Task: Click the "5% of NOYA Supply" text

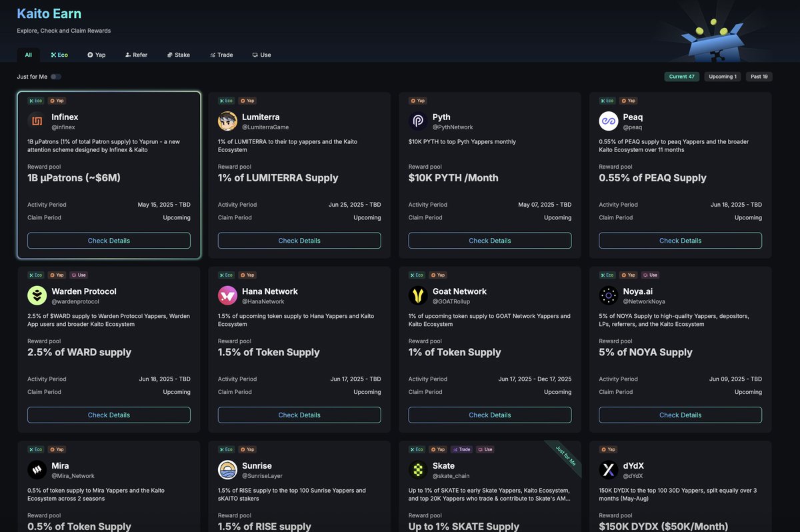Action: tap(646, 352)
